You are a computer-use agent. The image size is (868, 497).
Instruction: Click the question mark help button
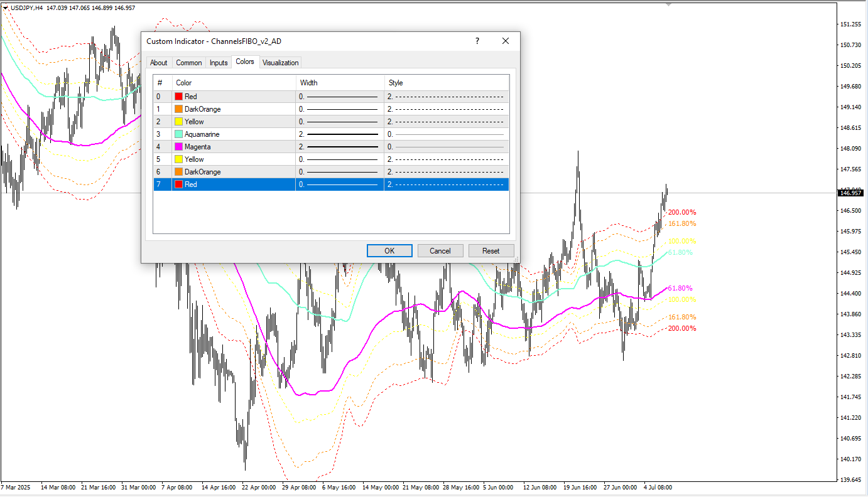click(x=477, y=41)
